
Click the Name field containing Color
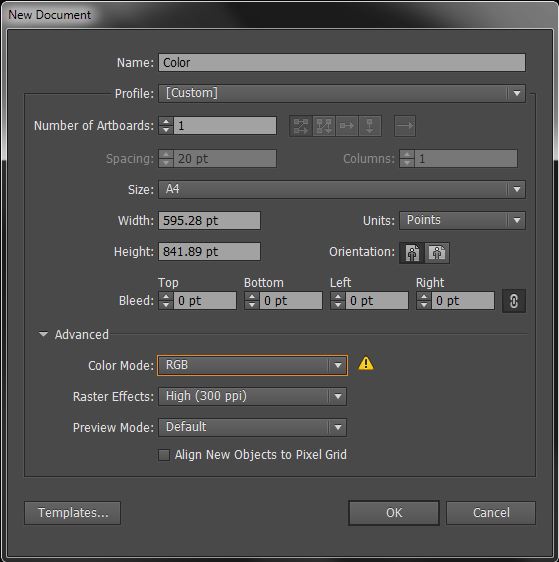342,63
